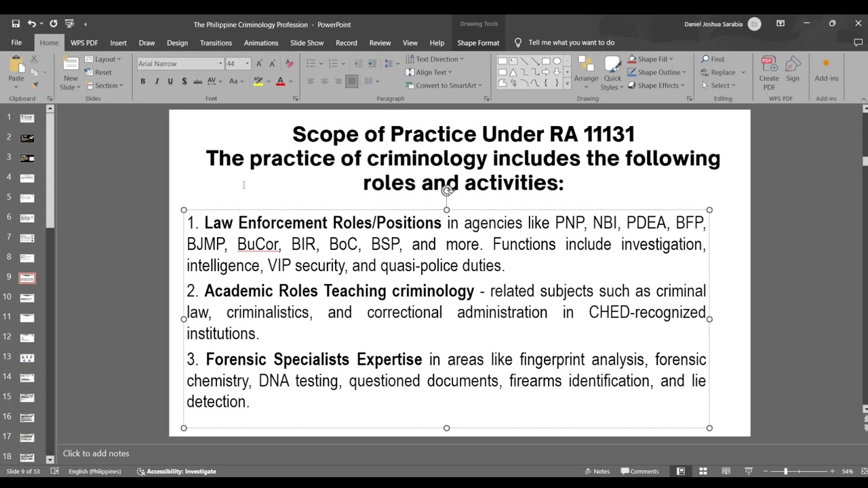Screen dimensions: 868x488
Task: Click Accessibility: Investigate in status bar
Action: click(x=176, y=471)
